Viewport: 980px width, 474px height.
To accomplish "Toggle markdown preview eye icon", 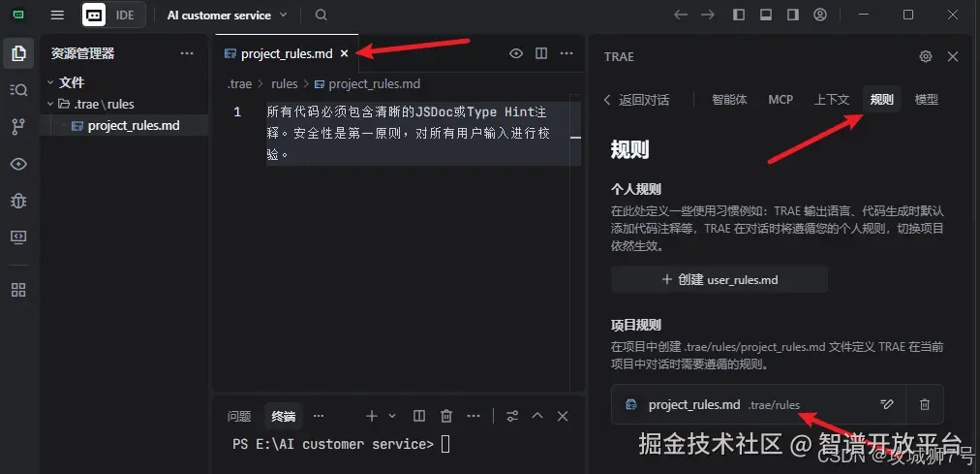I will click(x=515, y=53).
